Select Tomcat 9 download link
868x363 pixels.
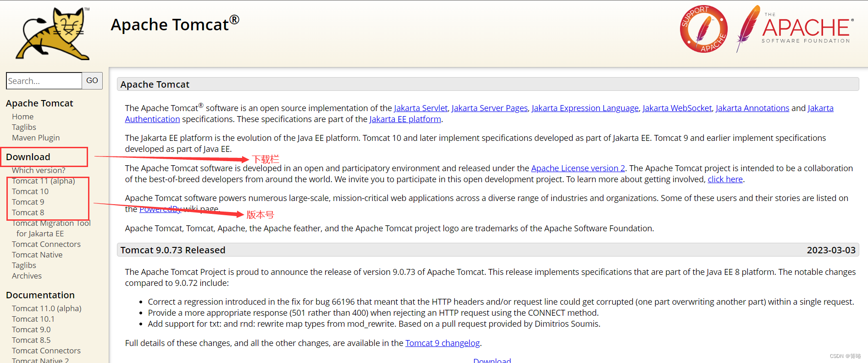coord(28,202)
